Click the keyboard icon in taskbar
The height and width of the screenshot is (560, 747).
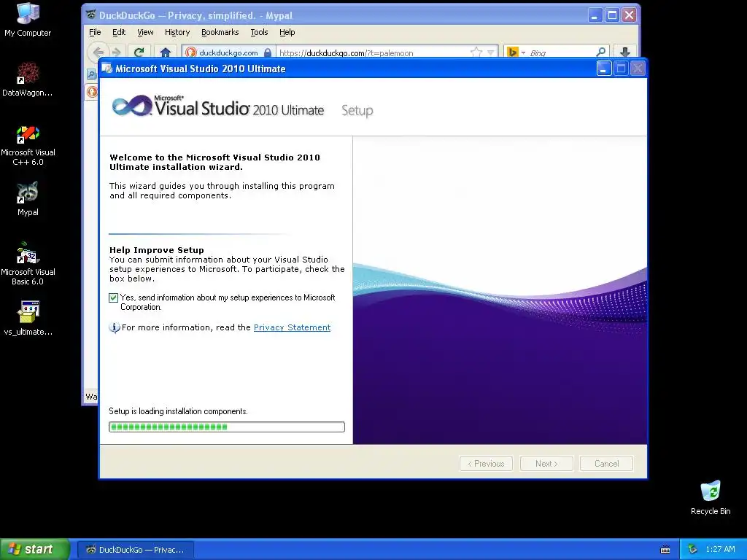click(x=665, y=550)
